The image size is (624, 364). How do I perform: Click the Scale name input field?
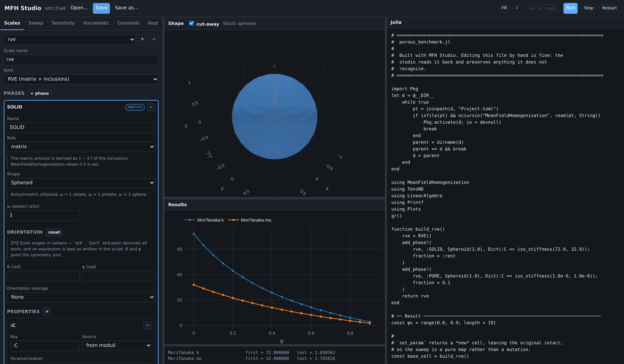(81, 60)
